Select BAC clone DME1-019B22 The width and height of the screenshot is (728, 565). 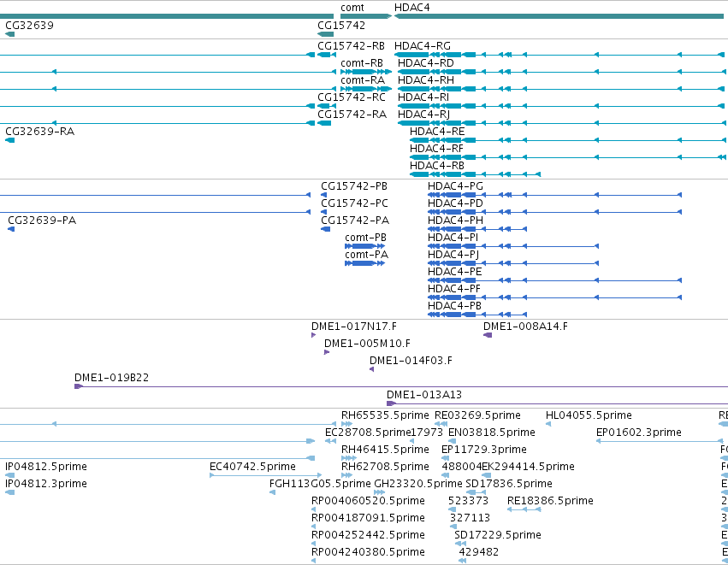111,379
